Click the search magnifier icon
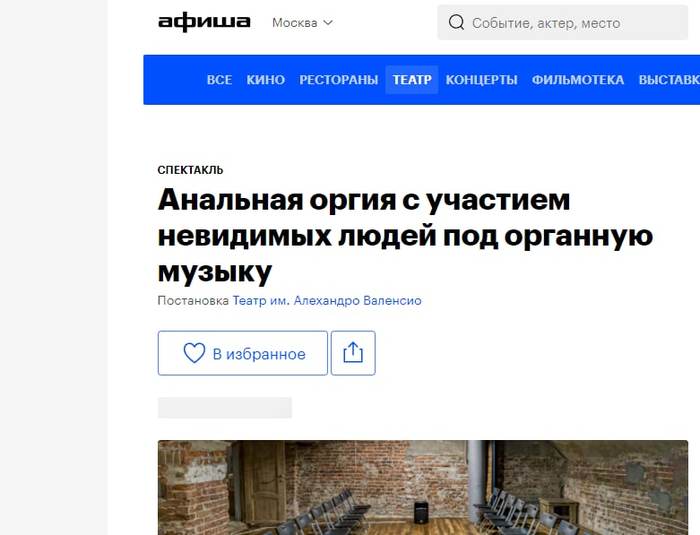The height and width of the screenshot is (535, 700). point(456,22)
